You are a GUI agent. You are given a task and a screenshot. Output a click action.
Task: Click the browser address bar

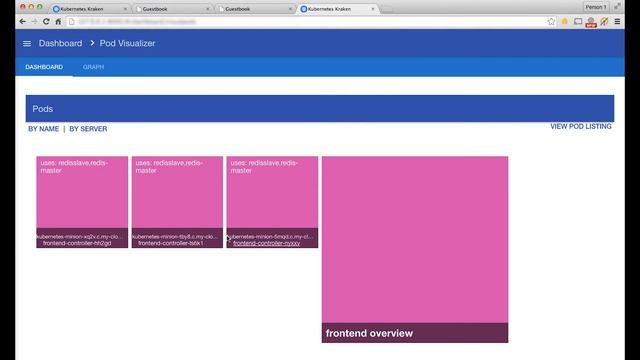tap(306, 22)
